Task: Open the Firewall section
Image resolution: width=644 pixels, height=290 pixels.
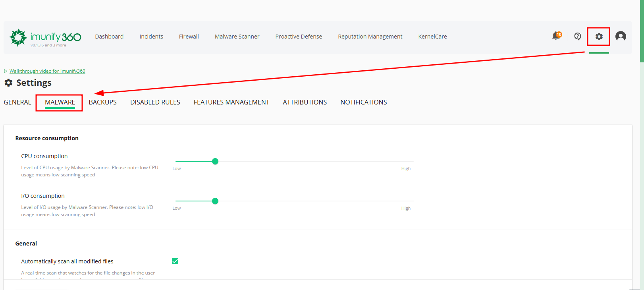Action: click(189, 37)
